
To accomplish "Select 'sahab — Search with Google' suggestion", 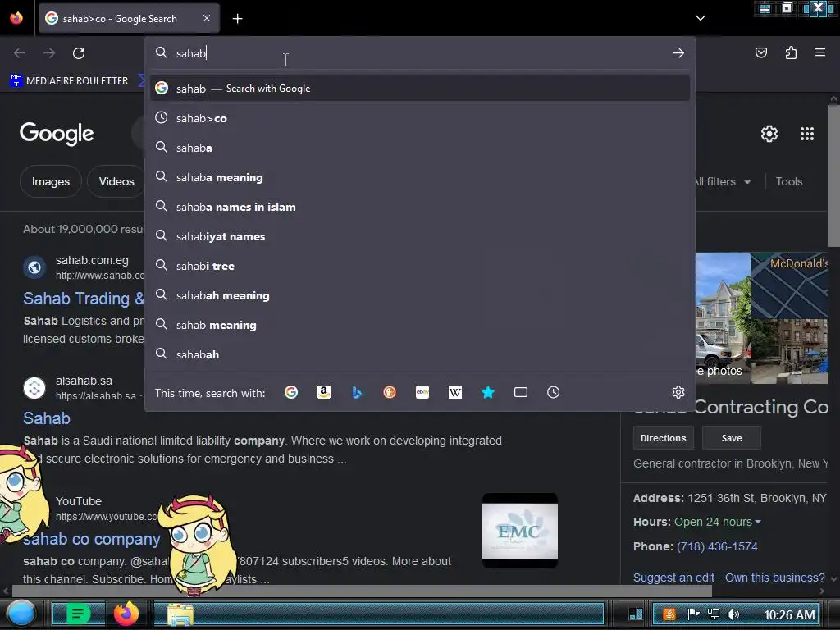I will (x=420, y=89).
